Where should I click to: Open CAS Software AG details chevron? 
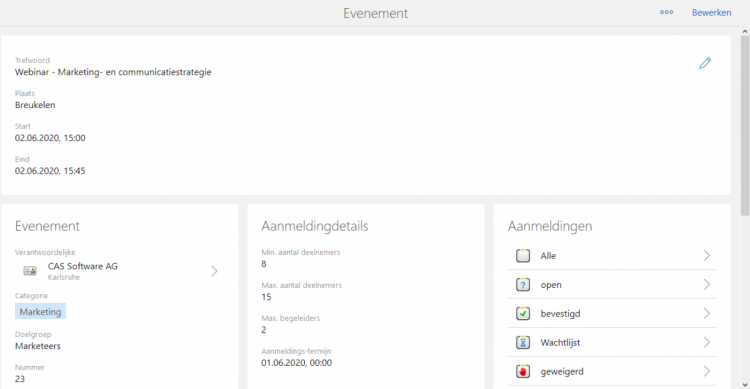pyautogui.click(x=214, y=271)
